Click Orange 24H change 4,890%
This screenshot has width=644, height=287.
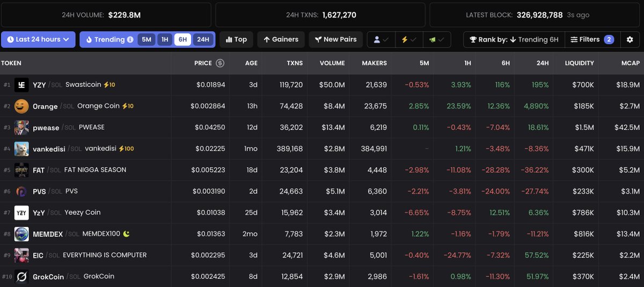[536, 106]
